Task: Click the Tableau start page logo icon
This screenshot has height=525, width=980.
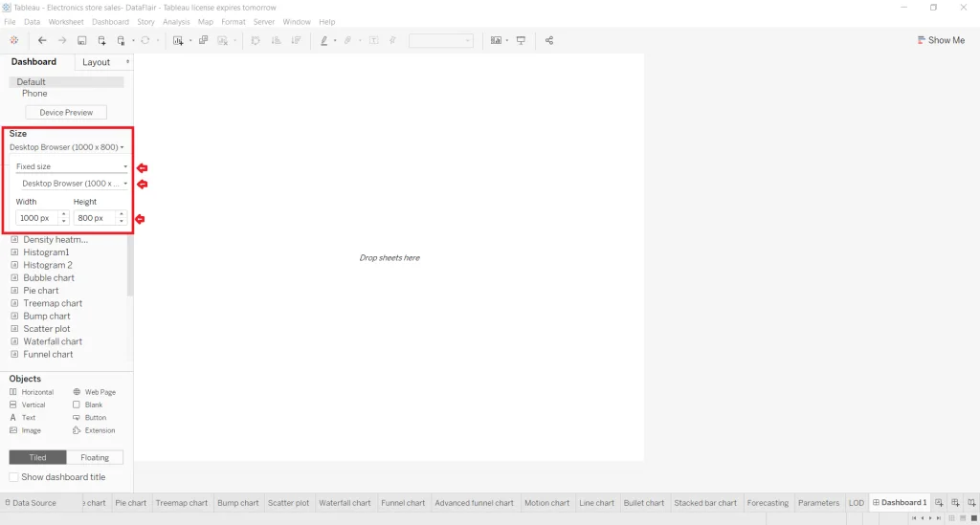Action: click(13, 40)
